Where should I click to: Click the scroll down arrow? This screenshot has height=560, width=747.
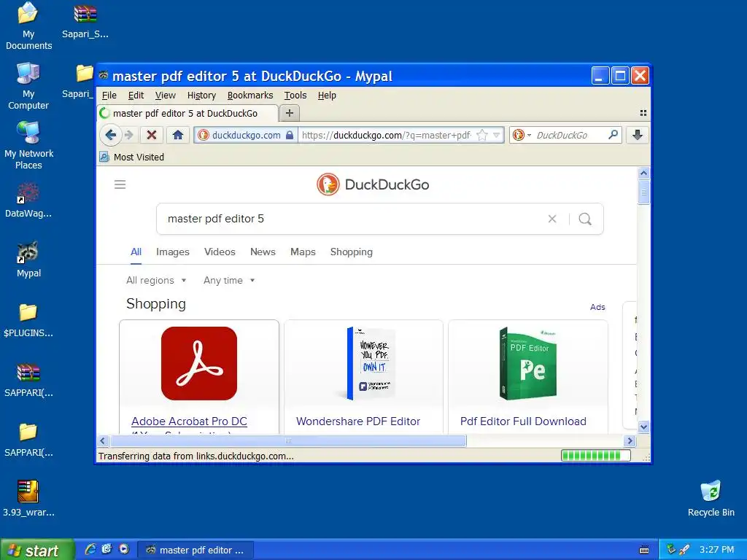coord(643,427)
